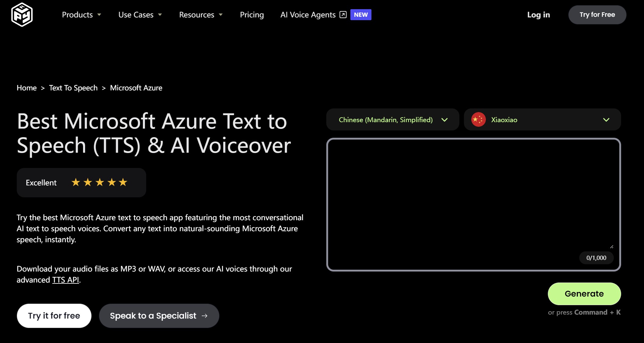Screen dimensions: 644x343
Task: Open the TTS API link
Action: coord(66,280)
